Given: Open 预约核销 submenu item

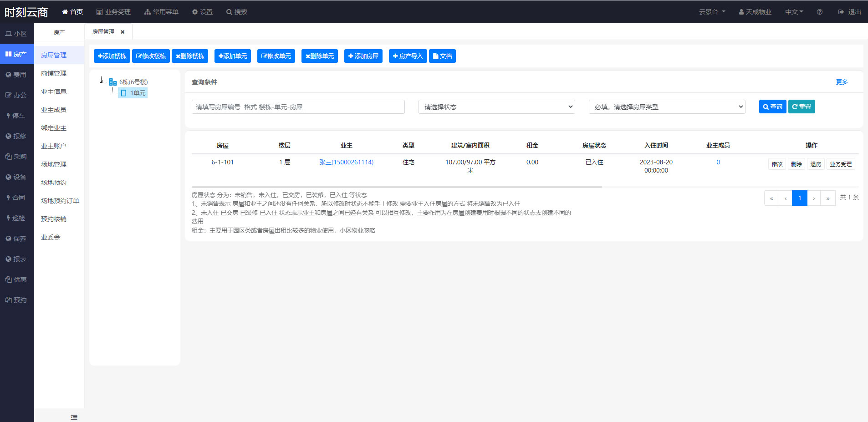Looking at the screenshot, I should (59, 219).
